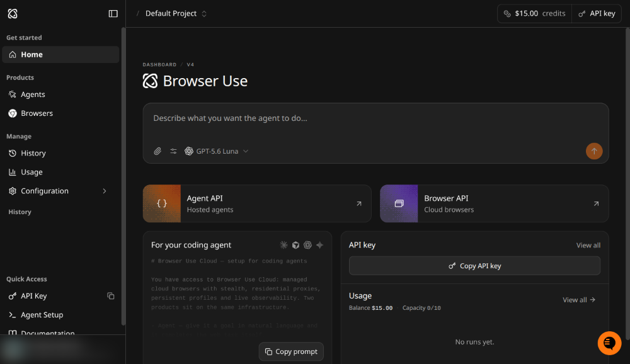The height and width of the screenshot is (364, 630).
Task: Select the Claude starburst coding agent icon
Action: (283, 245)
